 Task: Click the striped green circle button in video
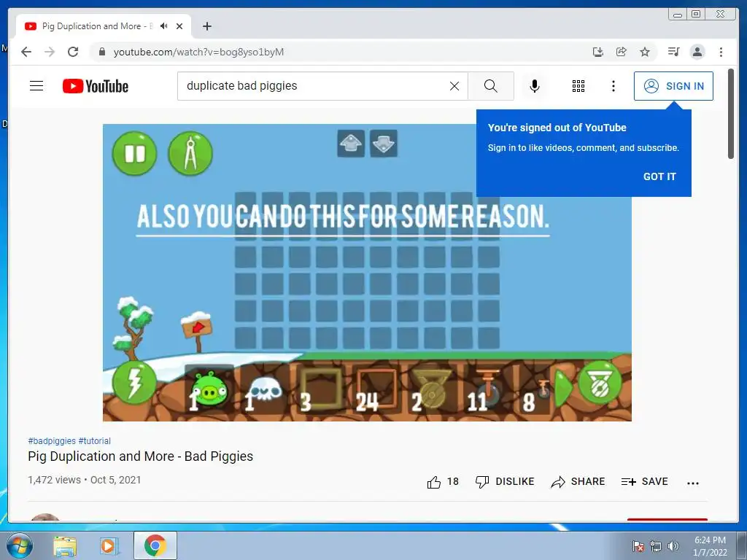[600, 384]
